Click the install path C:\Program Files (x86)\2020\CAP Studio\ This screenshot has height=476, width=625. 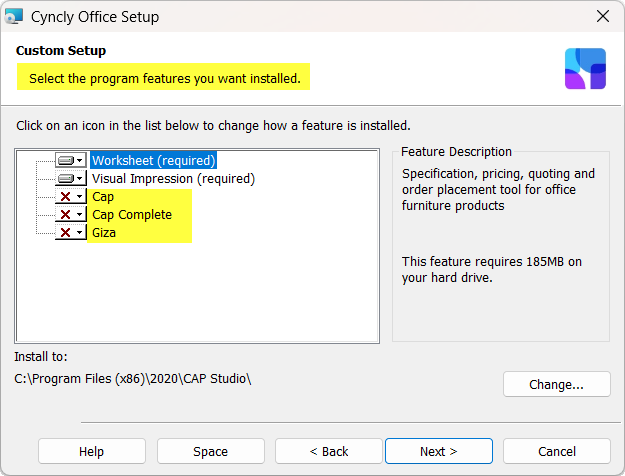tap(133, 378)
